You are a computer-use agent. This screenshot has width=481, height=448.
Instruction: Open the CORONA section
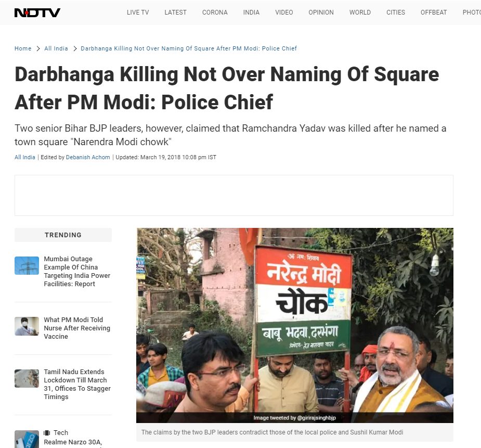click(x=215, y=12)
